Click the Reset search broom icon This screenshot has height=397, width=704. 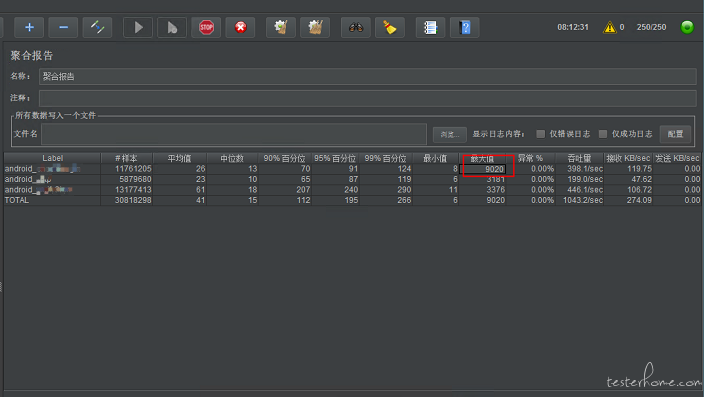[x=390, y=27]
